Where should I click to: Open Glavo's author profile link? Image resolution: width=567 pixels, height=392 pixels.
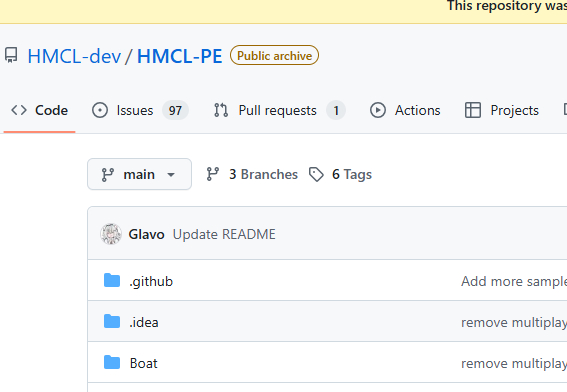point(146,234)
